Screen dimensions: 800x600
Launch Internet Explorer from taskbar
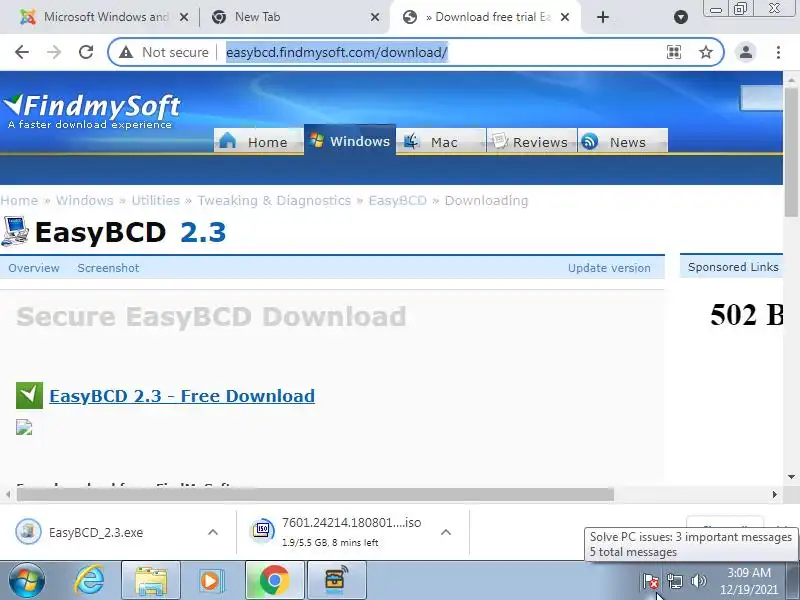pos(90,581)
